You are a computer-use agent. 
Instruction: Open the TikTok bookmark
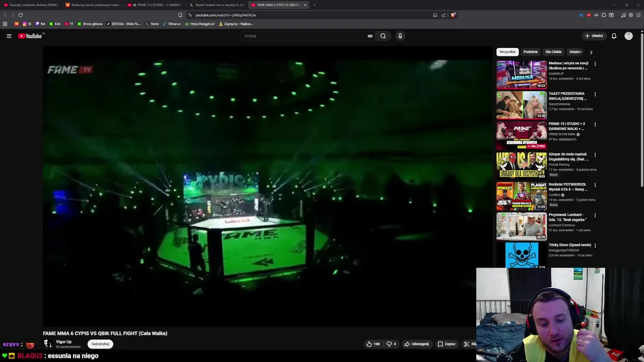[x=123, y=24]
